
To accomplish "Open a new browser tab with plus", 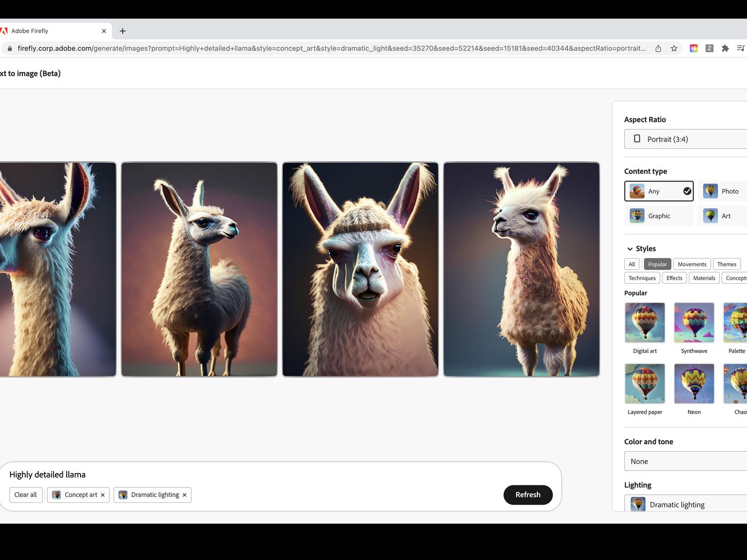I will 123,31.
